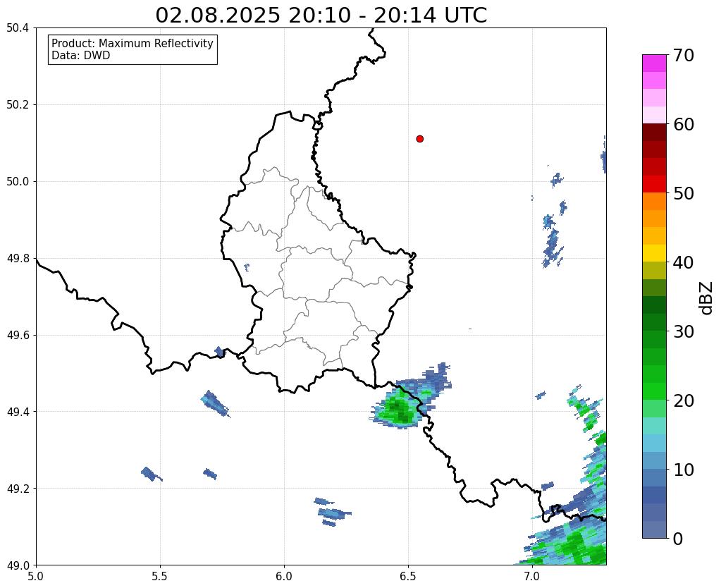
Task: Click the colorbar label 50
Action: (x=684, y=193)
